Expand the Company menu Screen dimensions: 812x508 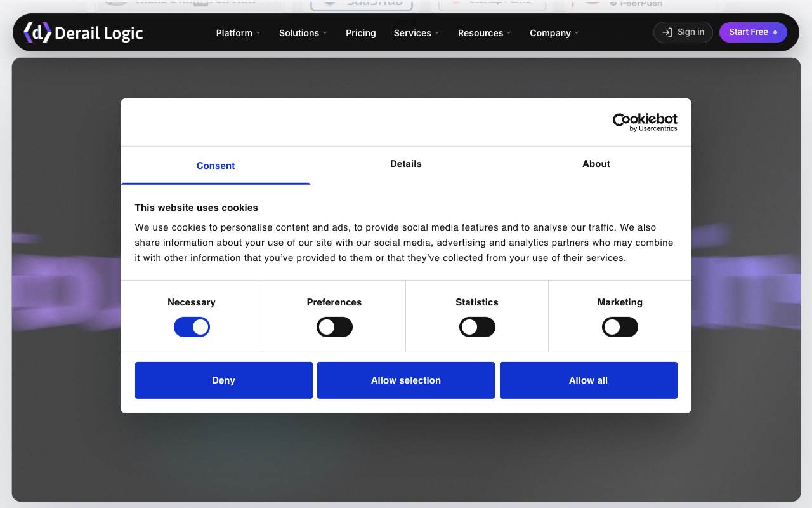click(x=554, y=33)
